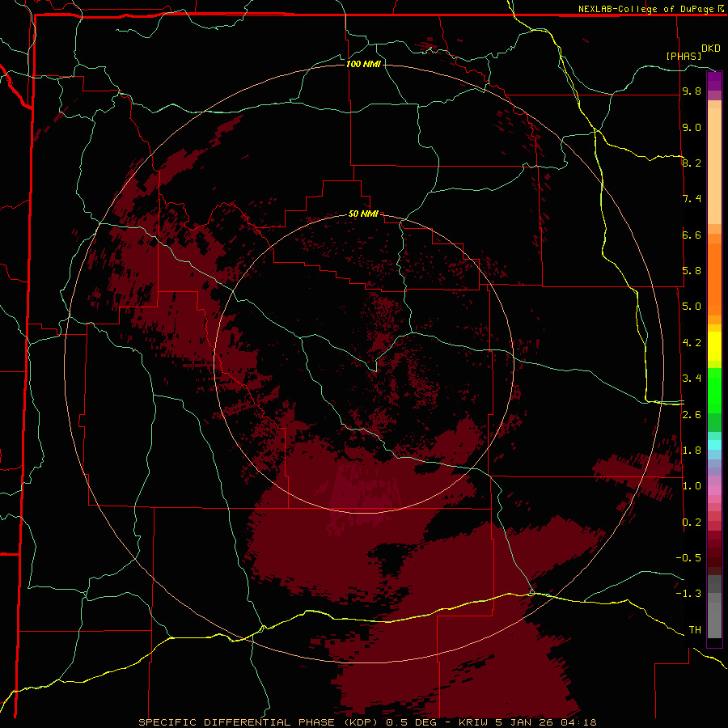Click the [PHAS] legend heading
This screenshot has height=728, width=728.
coord(684,56)
